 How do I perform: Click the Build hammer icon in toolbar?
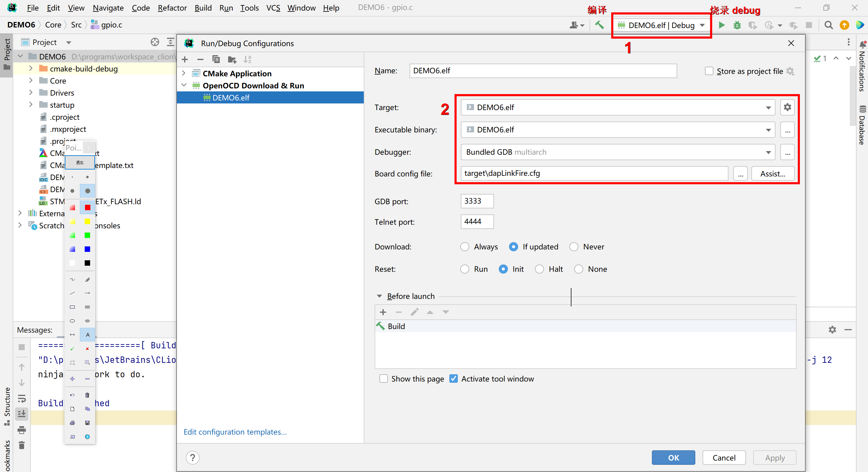pos(599,25)
